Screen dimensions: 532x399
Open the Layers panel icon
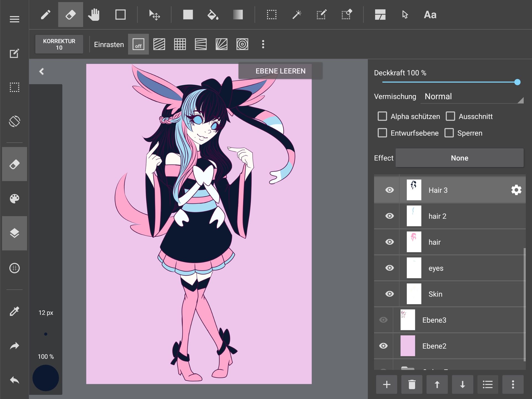14,233
